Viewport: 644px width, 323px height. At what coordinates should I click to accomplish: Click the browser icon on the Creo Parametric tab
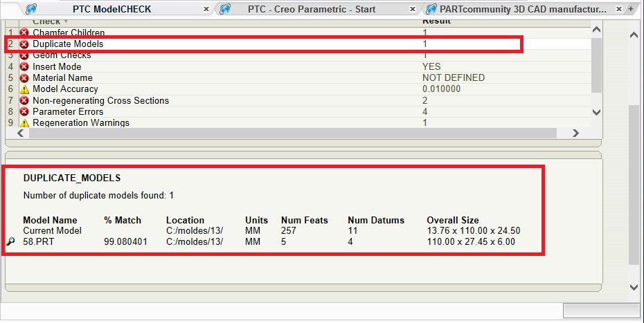tap(224, 8)
